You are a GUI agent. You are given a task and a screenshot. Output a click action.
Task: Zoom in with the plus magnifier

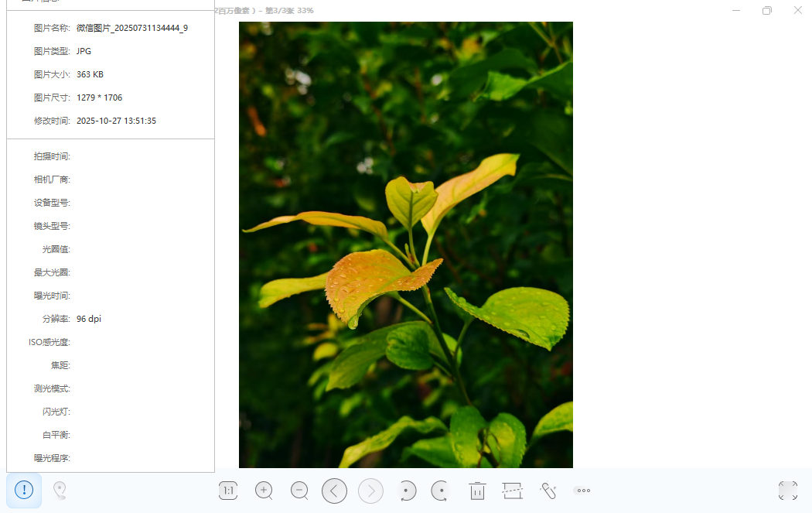pyautogui.click(x=264, y=491)
